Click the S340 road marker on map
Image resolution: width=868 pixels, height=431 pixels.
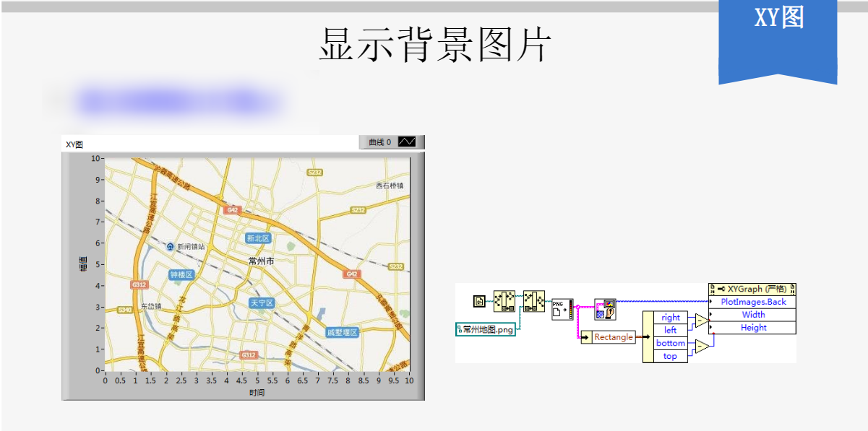coord(125,310)
